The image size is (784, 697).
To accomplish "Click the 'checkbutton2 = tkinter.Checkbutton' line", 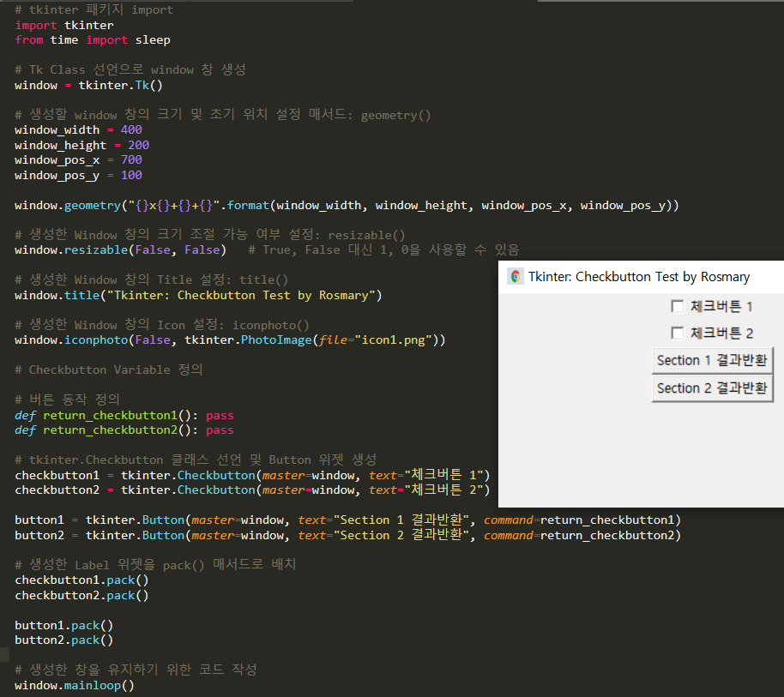I will (x=252, y=490).
